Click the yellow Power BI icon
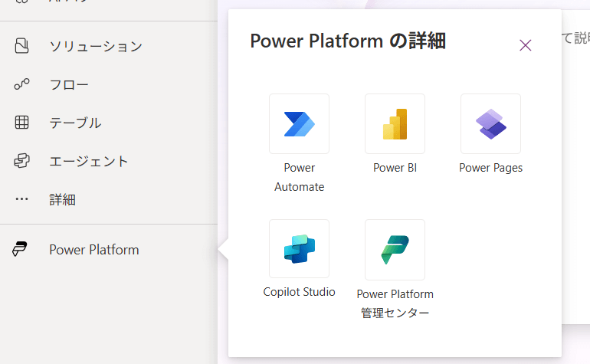 [x=395, y=123]
